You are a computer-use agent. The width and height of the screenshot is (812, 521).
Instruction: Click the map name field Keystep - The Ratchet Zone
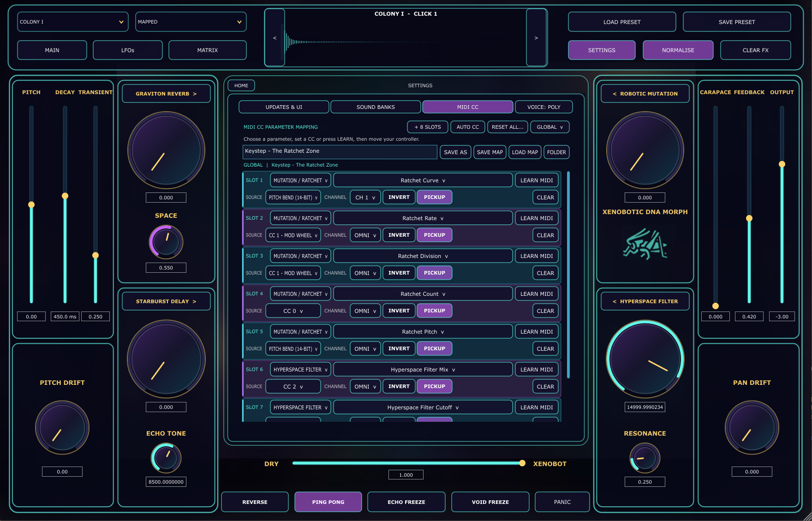pos(340,152)
